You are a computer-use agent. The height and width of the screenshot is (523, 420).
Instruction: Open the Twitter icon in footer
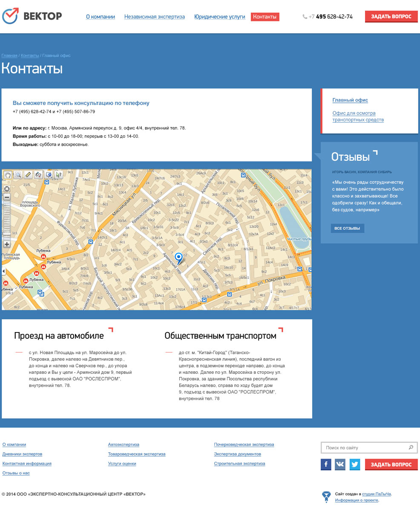(x=355, y=464)
